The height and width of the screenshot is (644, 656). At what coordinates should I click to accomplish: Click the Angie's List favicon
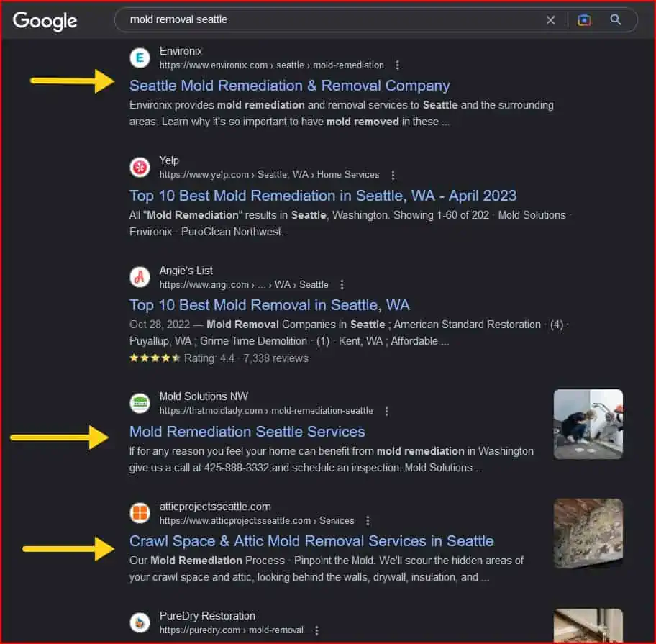(140, 277)
